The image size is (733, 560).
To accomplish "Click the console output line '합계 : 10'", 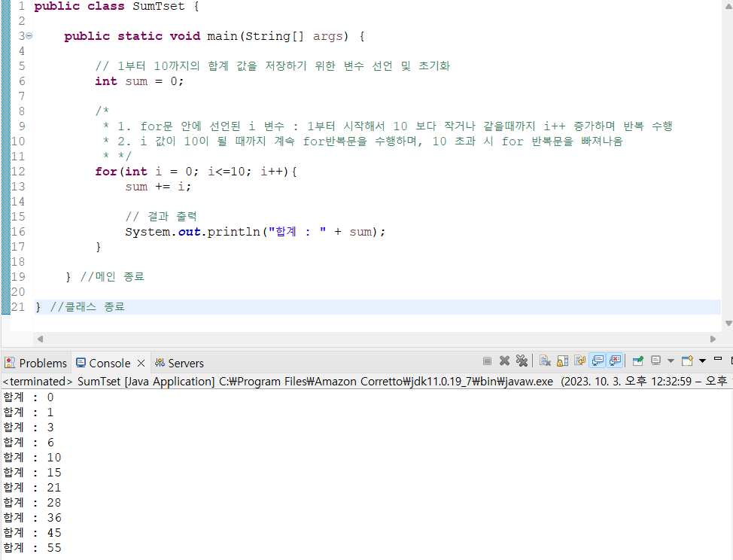I will tap(32, 458).
